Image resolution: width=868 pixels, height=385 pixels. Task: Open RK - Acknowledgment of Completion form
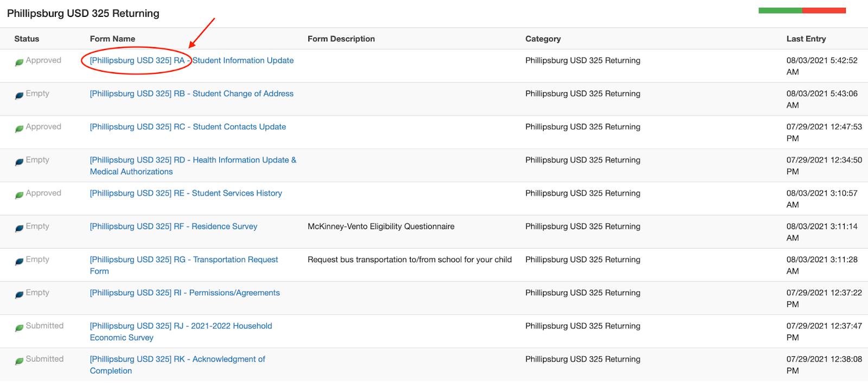(x=177, y=364)
